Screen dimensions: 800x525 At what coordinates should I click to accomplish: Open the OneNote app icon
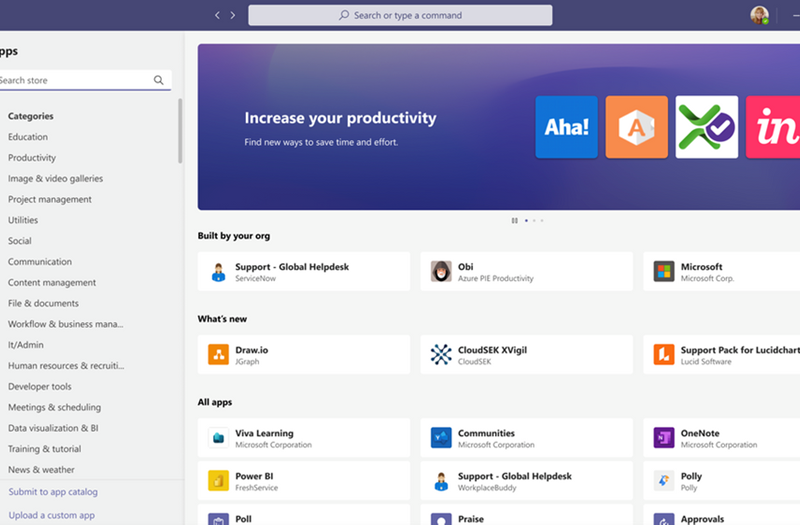coord(664,438)
